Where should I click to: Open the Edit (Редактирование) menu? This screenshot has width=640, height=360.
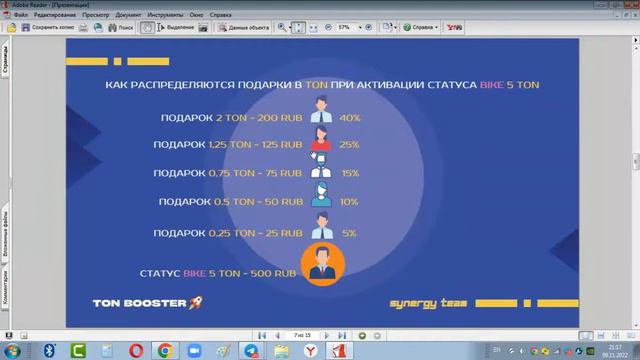(55, 15)
